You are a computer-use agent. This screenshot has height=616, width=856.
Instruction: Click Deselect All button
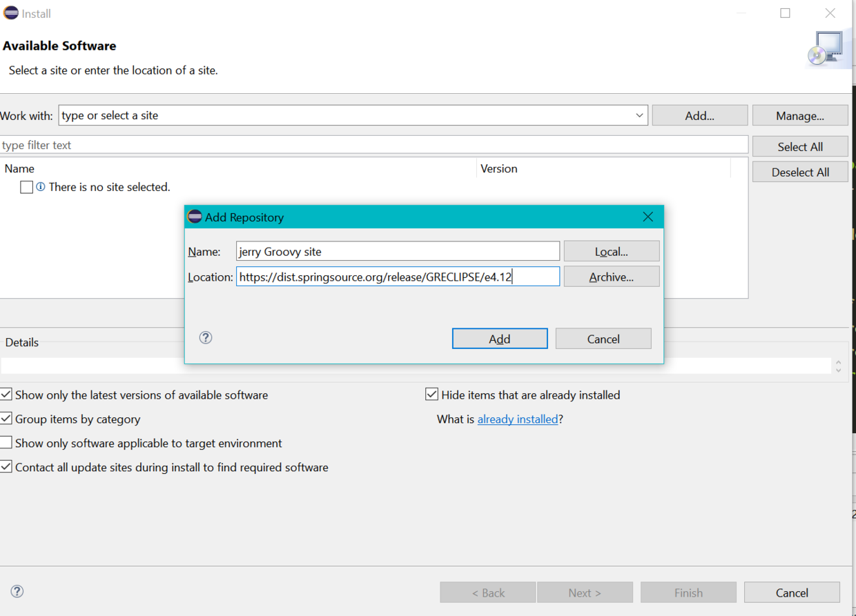(800, 172)
